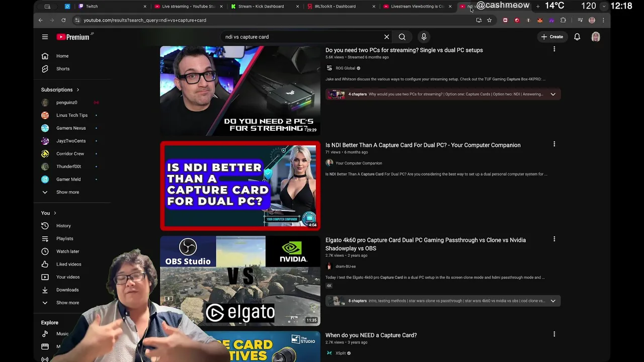Close the Kick Dashboard tab
644x362 pixels.
coord(297,7)
